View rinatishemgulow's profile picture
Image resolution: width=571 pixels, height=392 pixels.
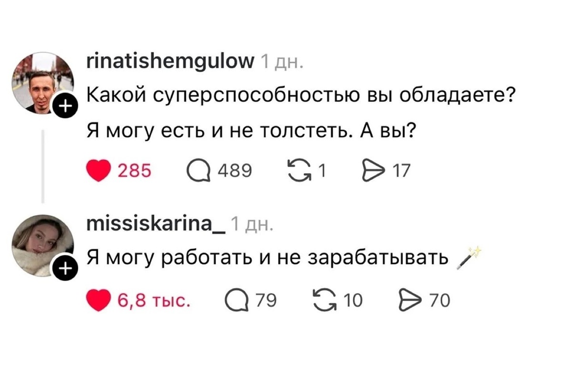coord(42,83)
